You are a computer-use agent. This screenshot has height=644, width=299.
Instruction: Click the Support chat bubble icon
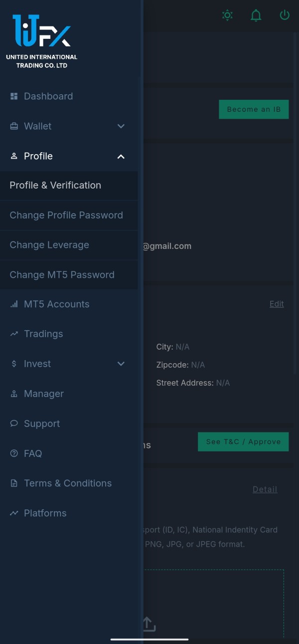point(14,424)
